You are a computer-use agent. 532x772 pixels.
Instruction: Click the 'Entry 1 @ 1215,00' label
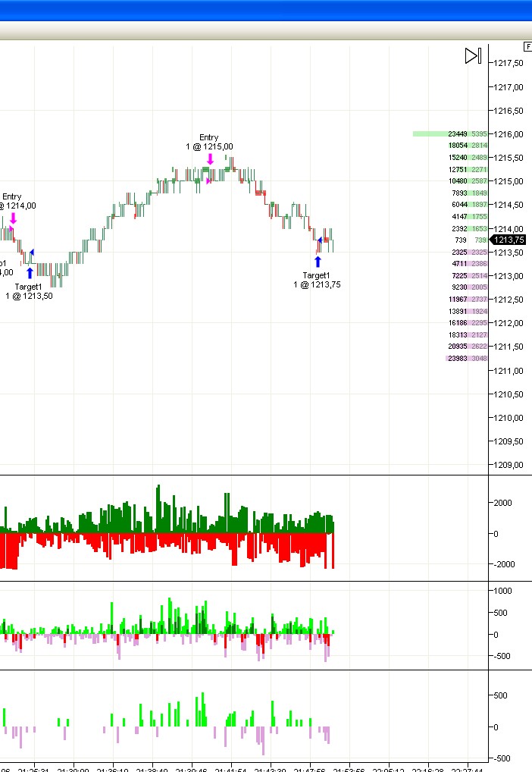209,143
